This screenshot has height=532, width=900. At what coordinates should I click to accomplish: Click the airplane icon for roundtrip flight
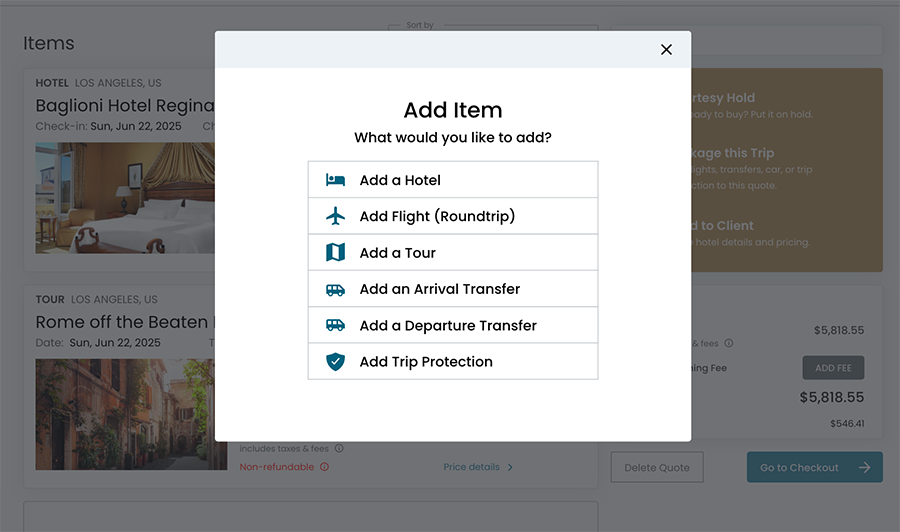point(335,216)
